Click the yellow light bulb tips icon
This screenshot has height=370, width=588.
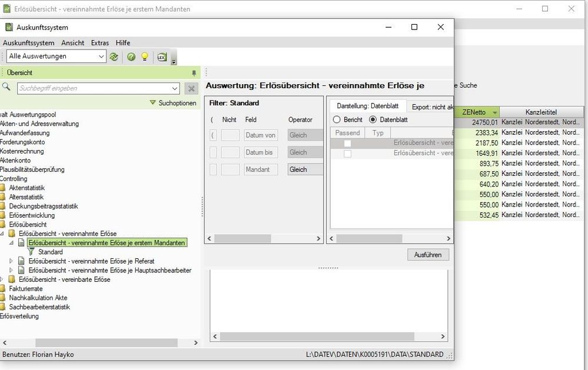tap(144, 56)
